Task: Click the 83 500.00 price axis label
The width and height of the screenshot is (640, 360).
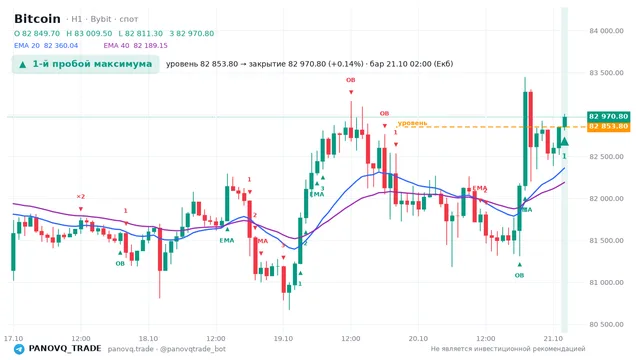Action: coord(607,73)
